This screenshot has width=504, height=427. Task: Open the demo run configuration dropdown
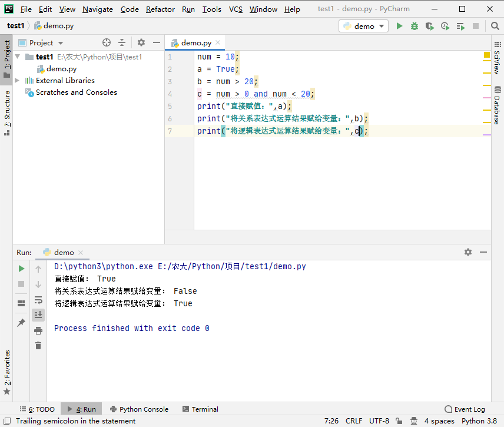[x=363, y=26]
